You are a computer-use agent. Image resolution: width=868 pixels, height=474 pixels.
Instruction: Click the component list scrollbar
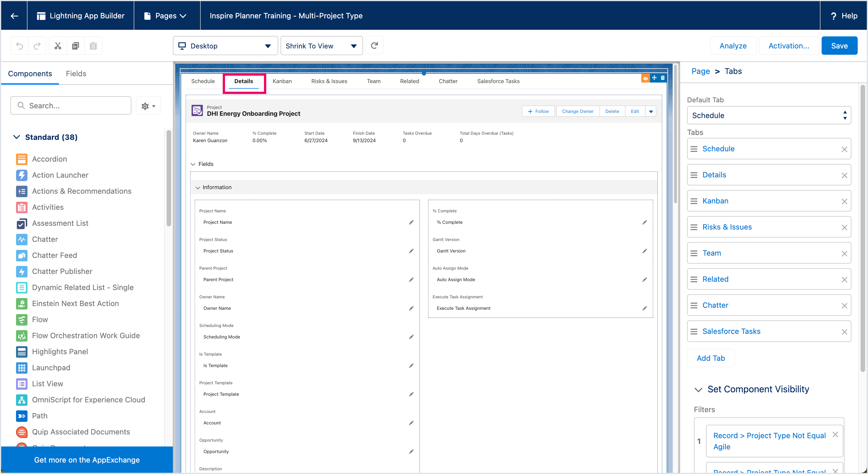coord(169,179)
